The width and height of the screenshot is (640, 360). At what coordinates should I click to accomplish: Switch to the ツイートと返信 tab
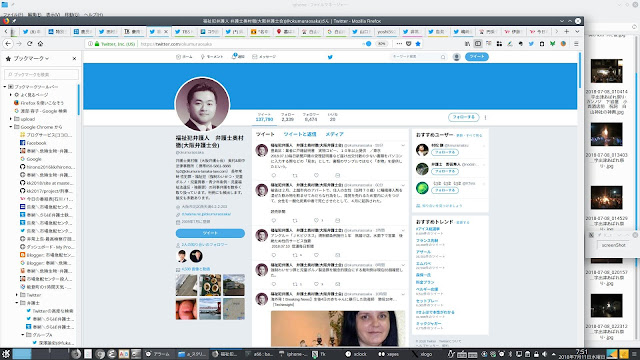pos(300,134)
